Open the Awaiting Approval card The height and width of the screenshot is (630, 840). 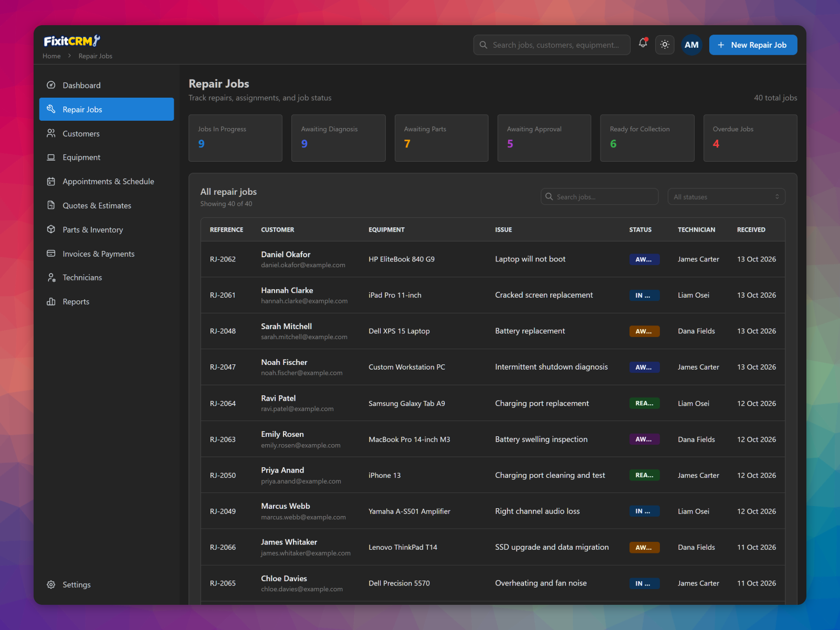click(544, 138)
